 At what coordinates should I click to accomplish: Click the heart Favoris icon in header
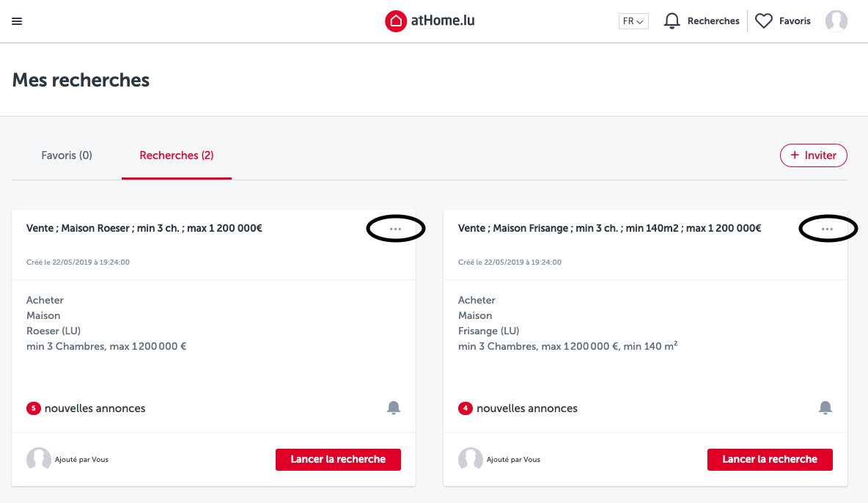tap(763, 21)
